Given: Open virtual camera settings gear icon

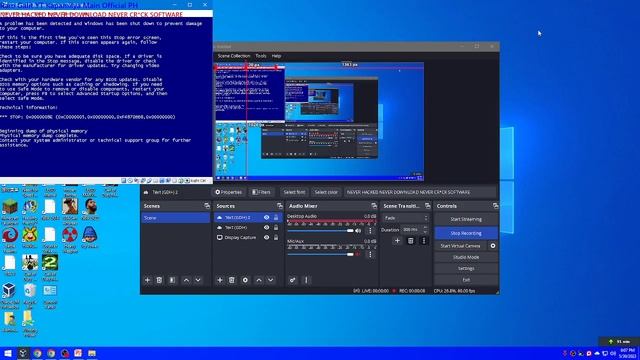Looking at the screenshot, I should click(x=493, y=246).
